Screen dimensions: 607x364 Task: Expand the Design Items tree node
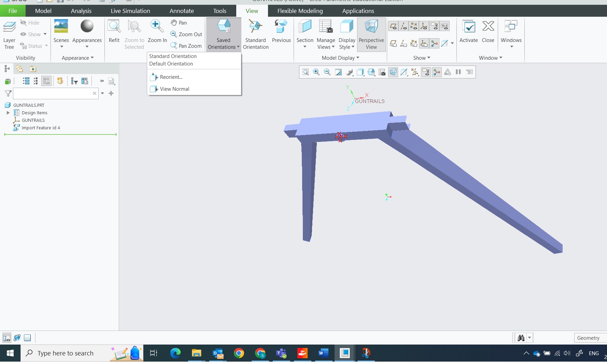click(x=8, y=113)
